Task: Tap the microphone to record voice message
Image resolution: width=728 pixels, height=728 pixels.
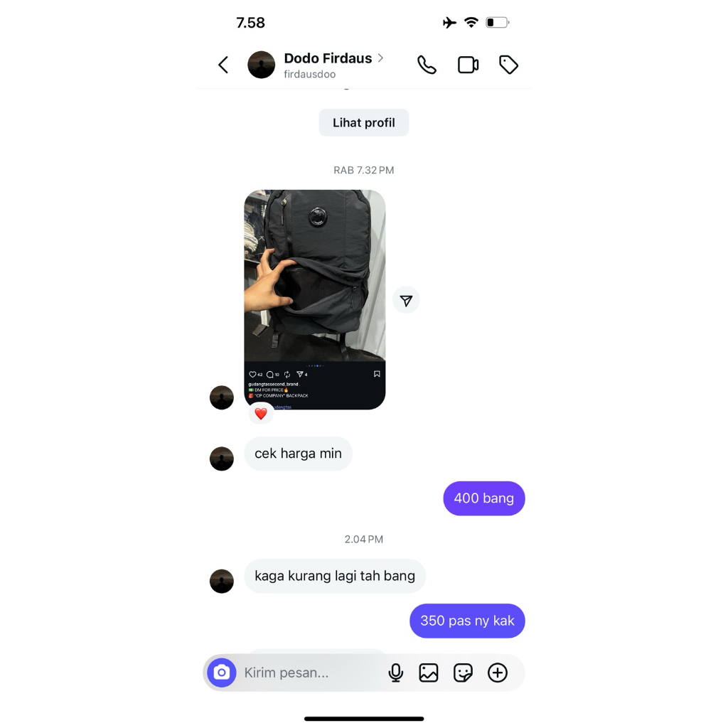Action: click(395, 673)
